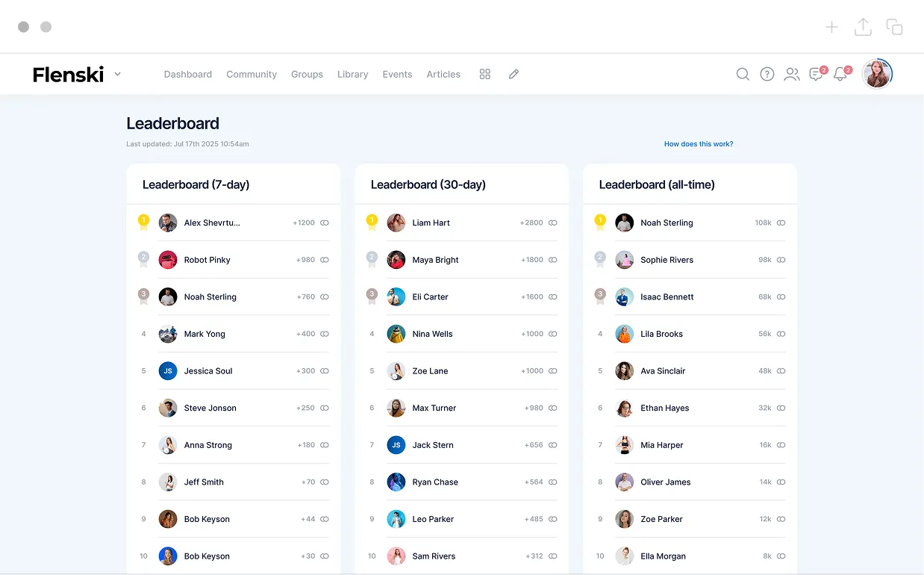Open Noah Sterling's all-time leaderboard entry
This screenshot has height=575, width=924.
click(667, 223)
